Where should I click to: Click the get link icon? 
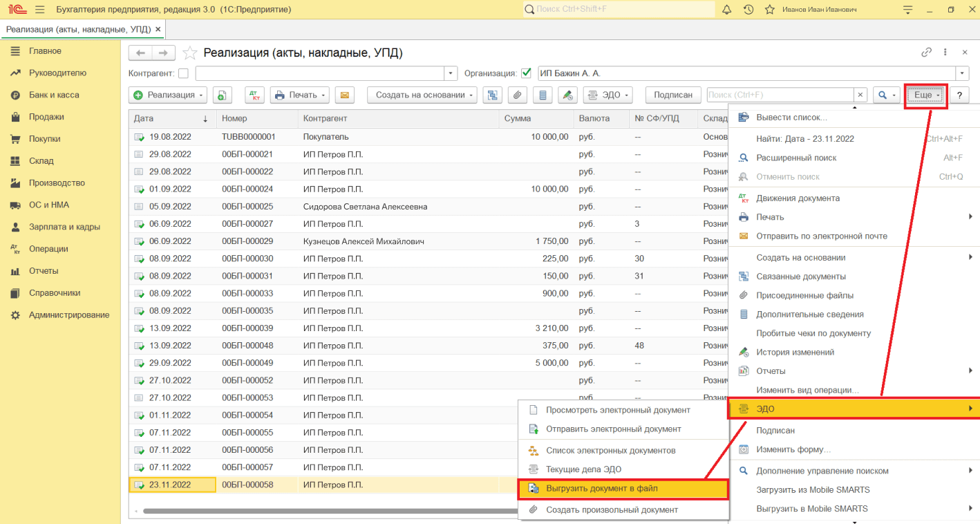coord(926,53)
